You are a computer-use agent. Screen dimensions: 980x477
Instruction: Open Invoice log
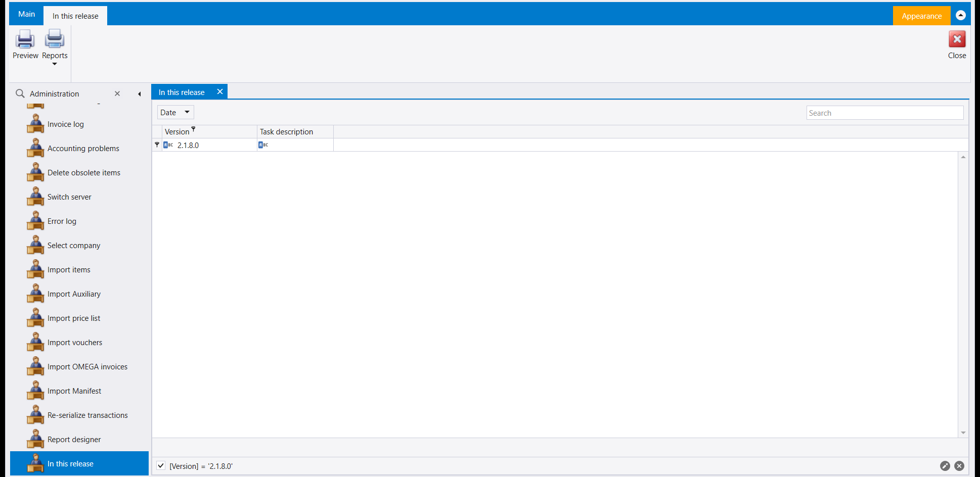(x=79, y=124)
